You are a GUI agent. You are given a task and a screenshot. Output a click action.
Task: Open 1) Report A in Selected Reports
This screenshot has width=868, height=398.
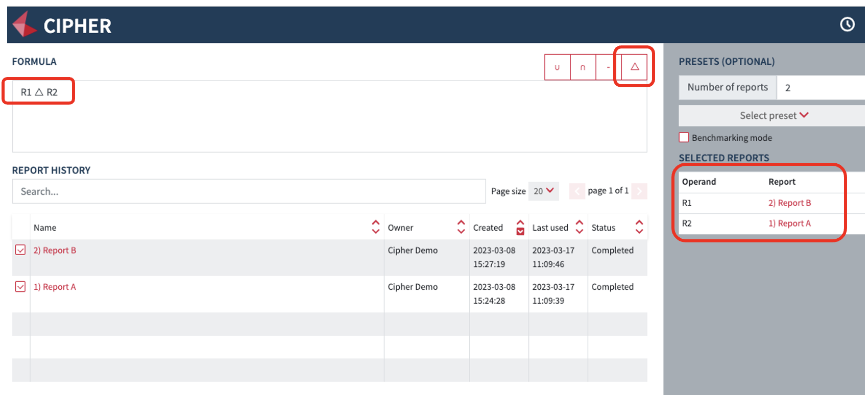point(789,223)
